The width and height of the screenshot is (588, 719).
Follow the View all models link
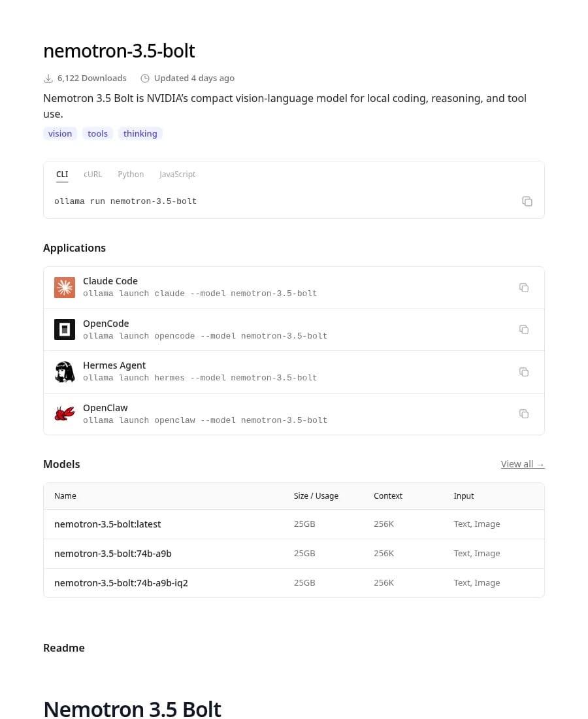click(x=523, y=464)
